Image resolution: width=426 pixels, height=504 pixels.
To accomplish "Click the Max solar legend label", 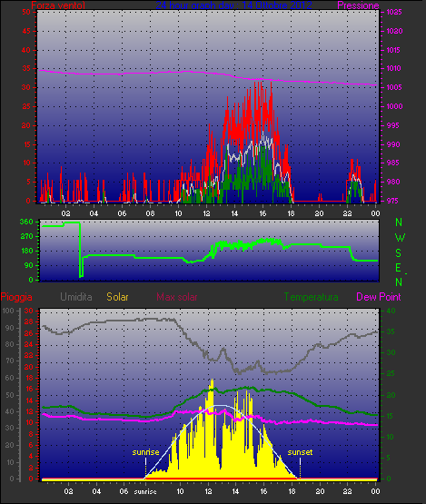I will (177, 297).
